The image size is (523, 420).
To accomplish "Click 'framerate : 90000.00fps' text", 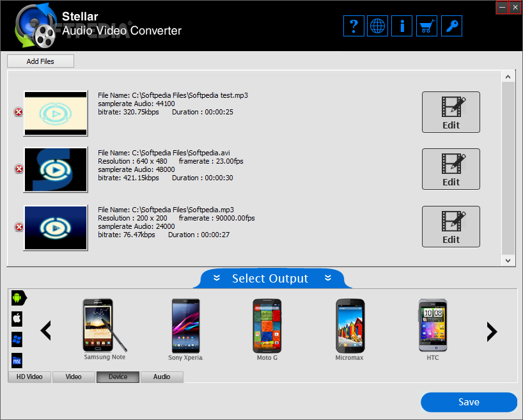I will tap(217, 218).
